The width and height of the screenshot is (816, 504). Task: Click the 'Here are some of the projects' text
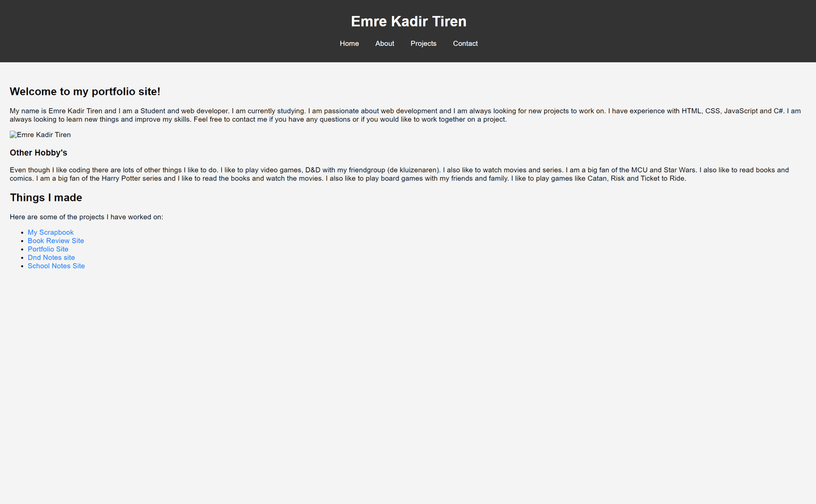point(86,217)
